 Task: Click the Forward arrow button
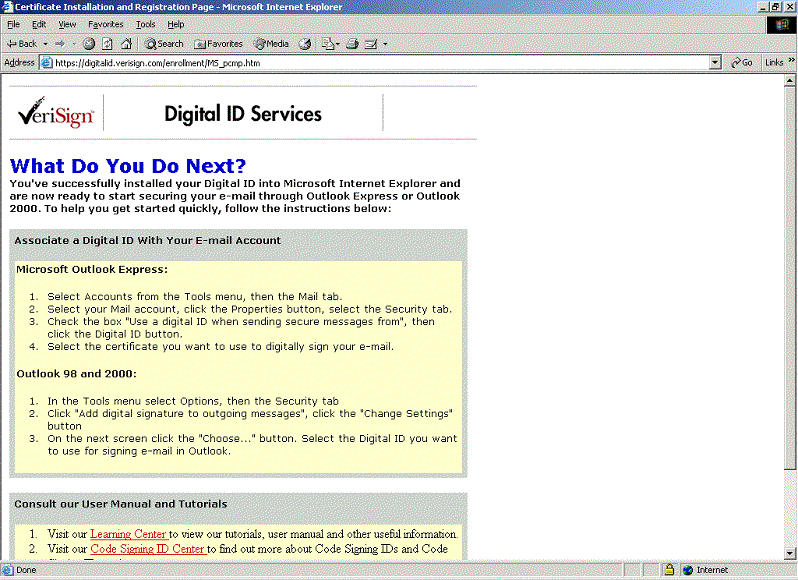[60, 44]
